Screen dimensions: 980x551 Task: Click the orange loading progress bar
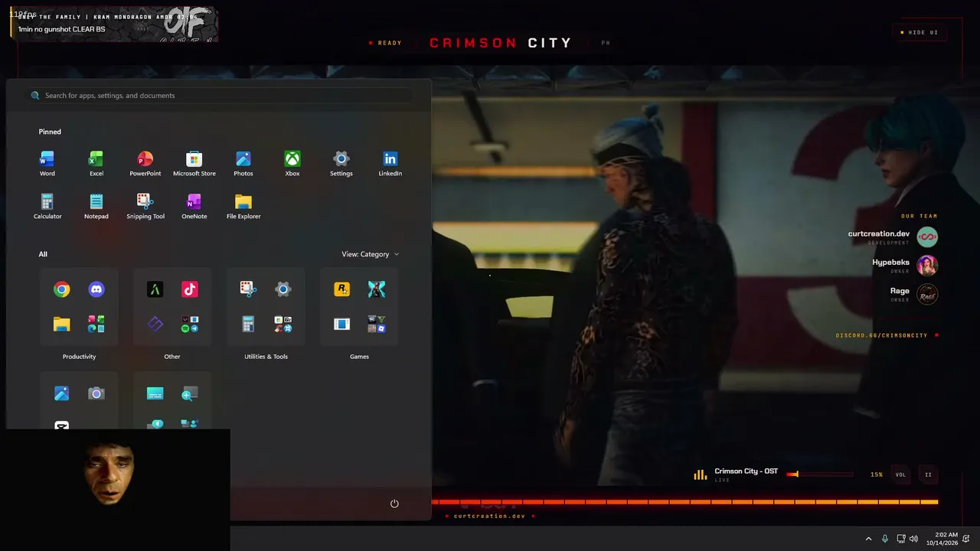point(685,502)
